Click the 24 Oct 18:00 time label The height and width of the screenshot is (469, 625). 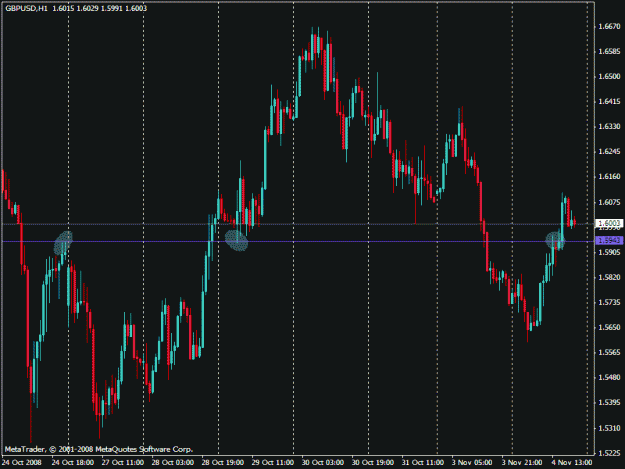73,463
